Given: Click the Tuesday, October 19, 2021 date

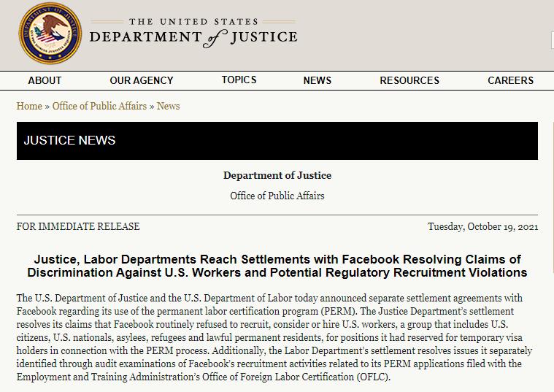Looking at the screenshot, I should coord(482,226).
